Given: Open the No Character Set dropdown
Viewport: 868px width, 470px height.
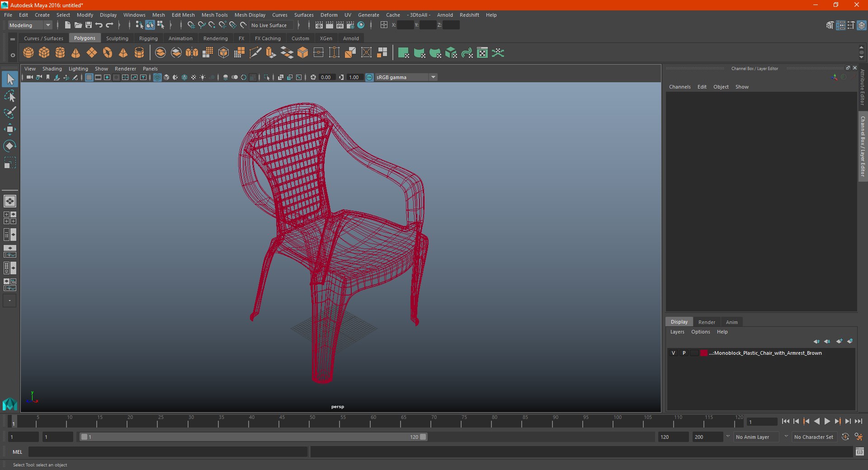Looking at the screenshot, I should click(x=814, y=437).
